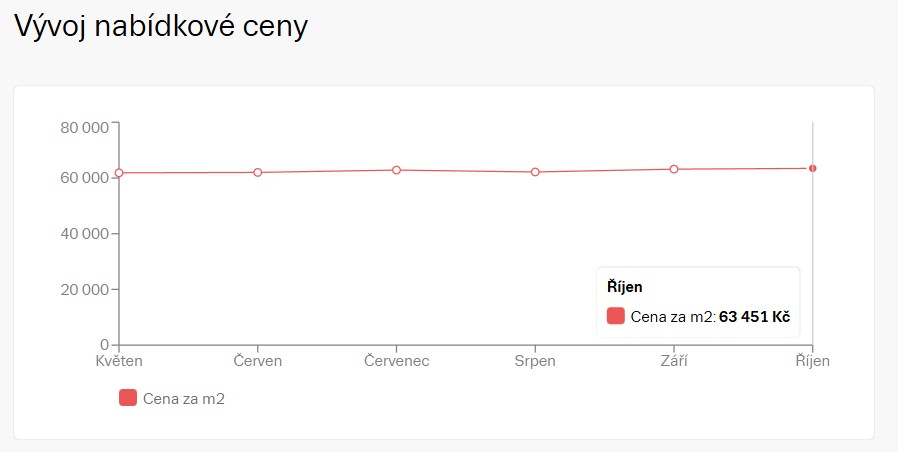Click the Květen data point on the line
Screen dimensions: 898x452
[x=119, y=173]
